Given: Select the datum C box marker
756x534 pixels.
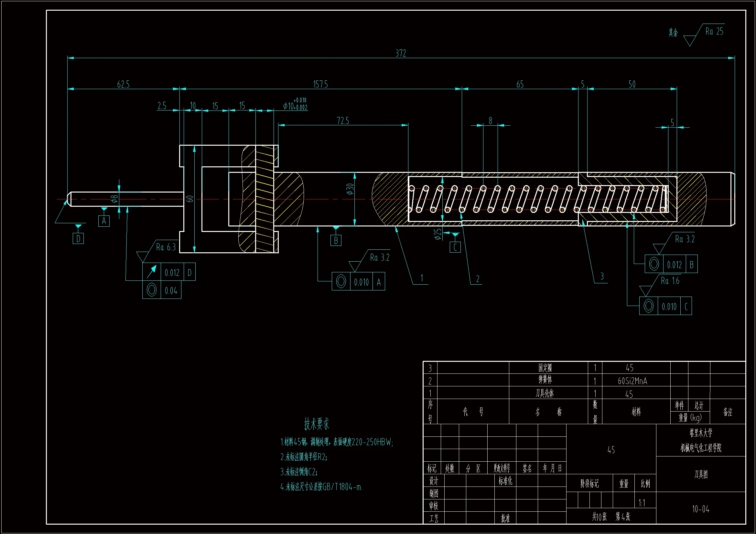Looking at the screenshot, I should [x=455, y=247].
